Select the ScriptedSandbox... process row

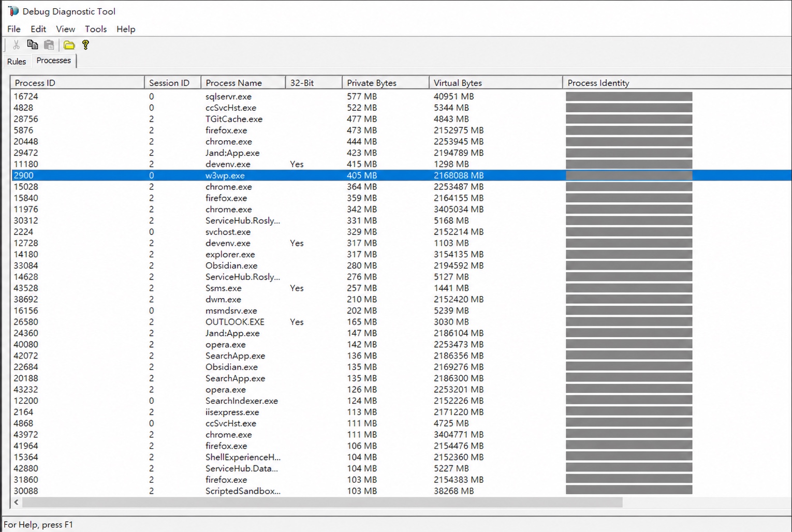pos(401,491)
